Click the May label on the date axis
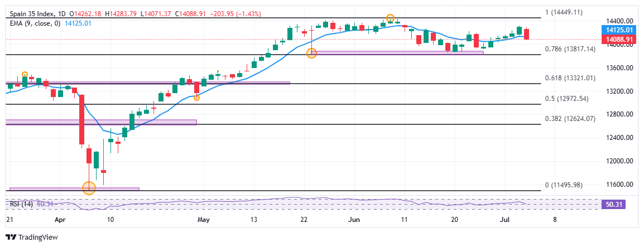 204,220
